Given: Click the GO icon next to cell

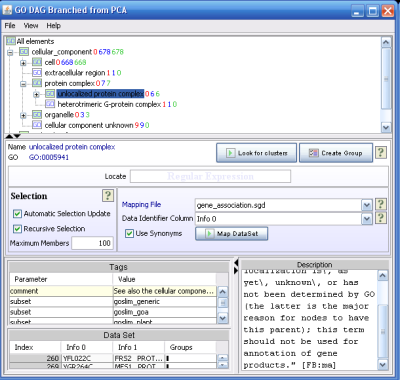Looking at the screenshot, I should click(x=37, y=62).
